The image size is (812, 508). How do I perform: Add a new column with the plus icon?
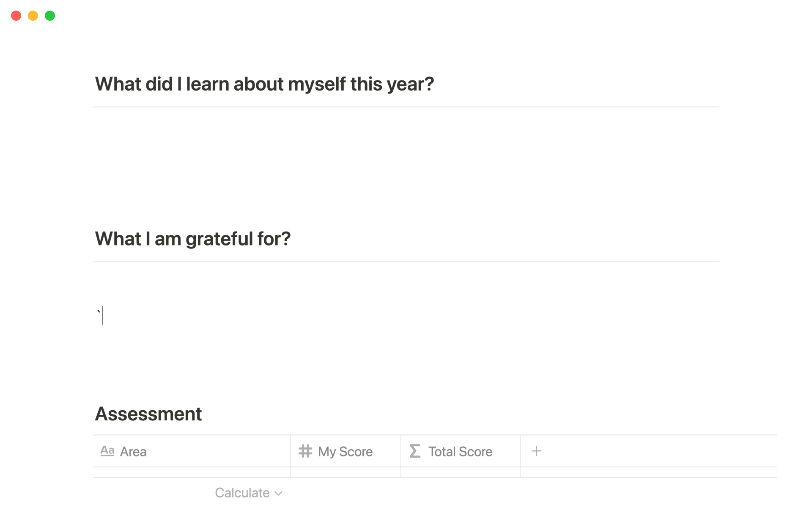[536, 451]
